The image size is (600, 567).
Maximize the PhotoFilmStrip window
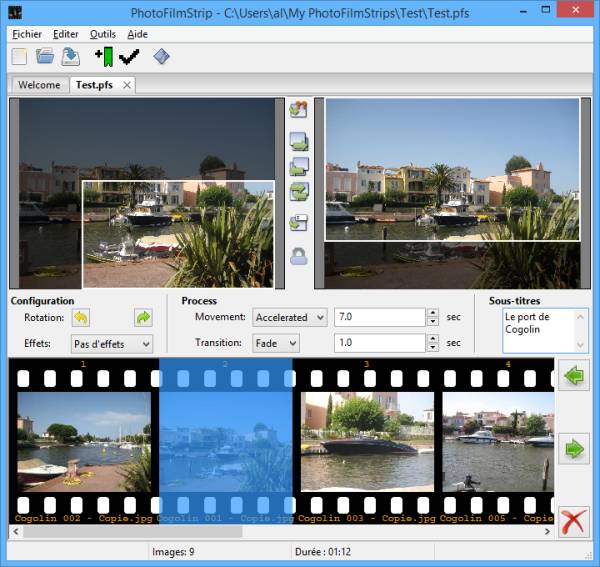pos(546,10)
